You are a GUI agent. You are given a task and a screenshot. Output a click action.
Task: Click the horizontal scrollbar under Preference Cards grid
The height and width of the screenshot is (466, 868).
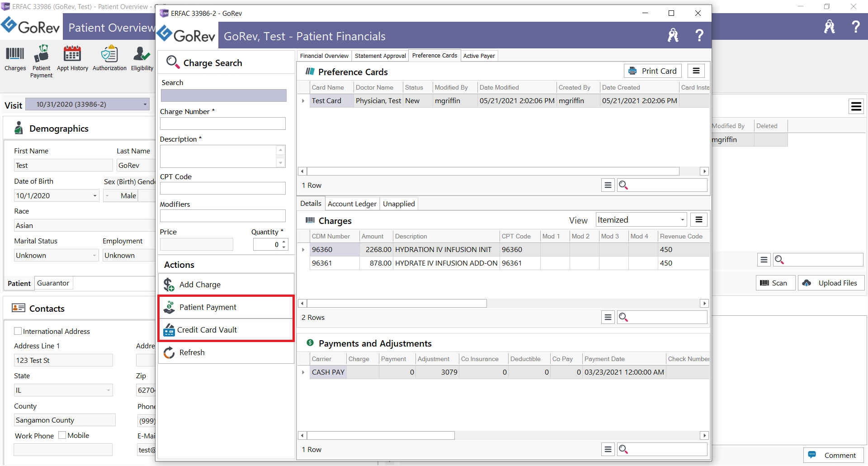(x=493, y=171)
